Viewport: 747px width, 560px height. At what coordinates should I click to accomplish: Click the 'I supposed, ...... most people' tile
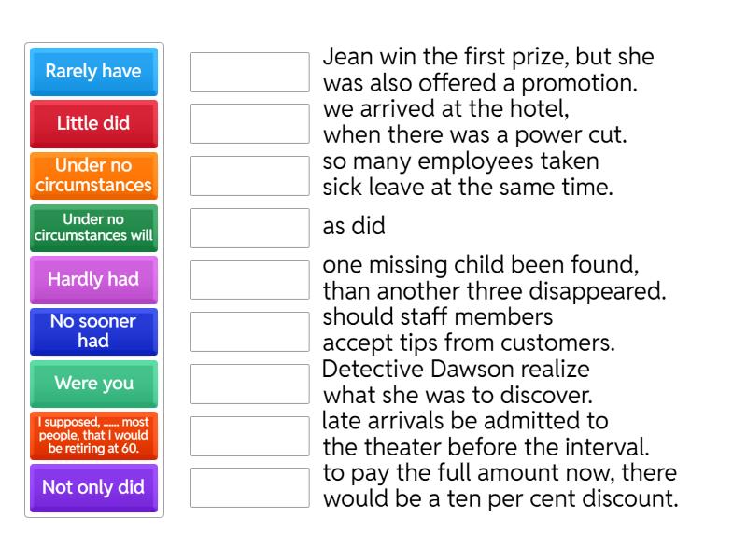click(x=93, y=436)
